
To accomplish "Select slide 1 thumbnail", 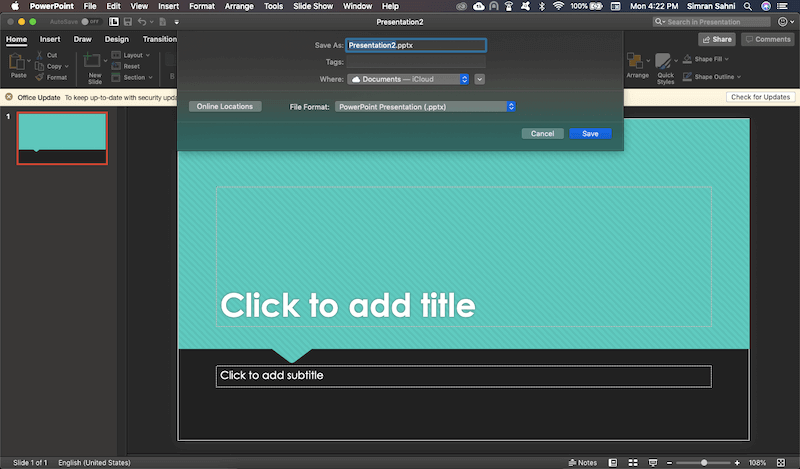I will 62,138.
